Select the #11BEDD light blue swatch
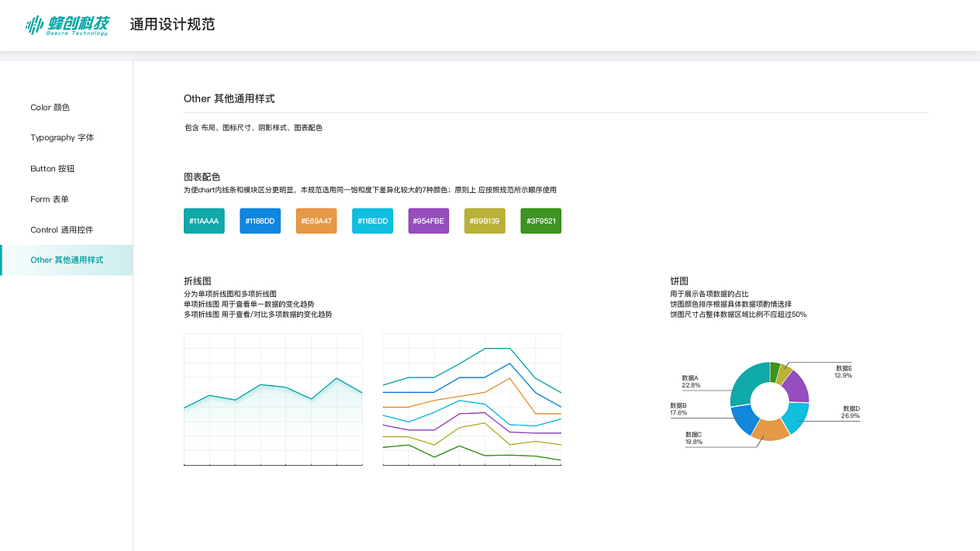Screen dimensions: 980x551 pos(372,220)
